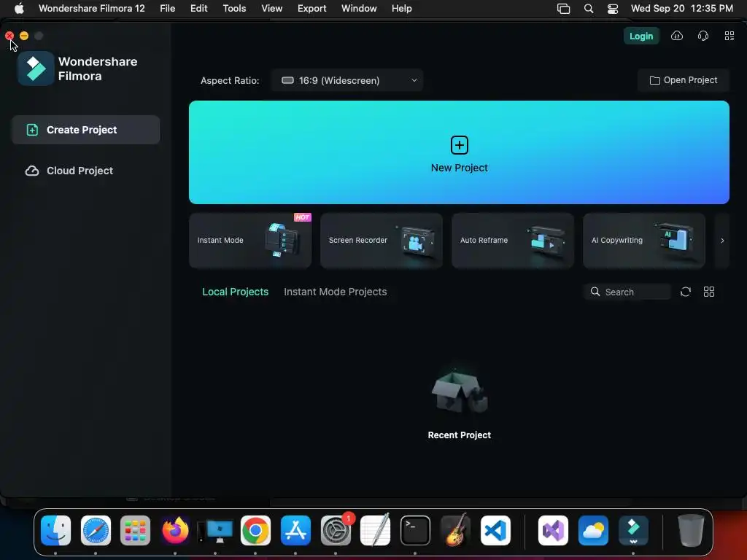Open the Window menu
This screenshot has width=747, height=560.
coord(359,9)
